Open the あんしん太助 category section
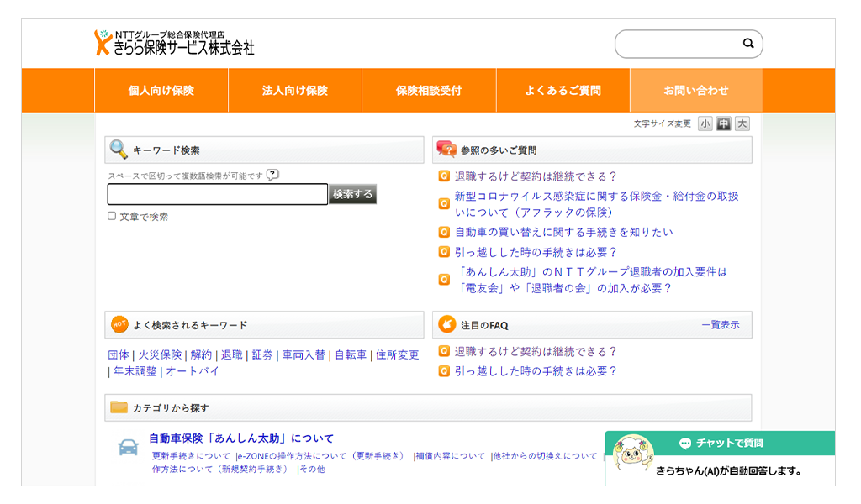The height and width of the screenshot is (504, 861). [x=240, y=437]
